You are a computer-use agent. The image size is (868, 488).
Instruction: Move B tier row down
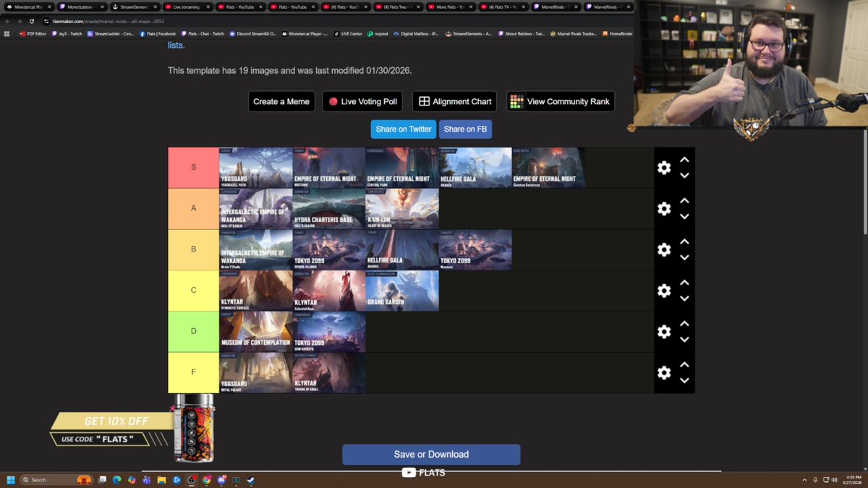click(684, 257)
